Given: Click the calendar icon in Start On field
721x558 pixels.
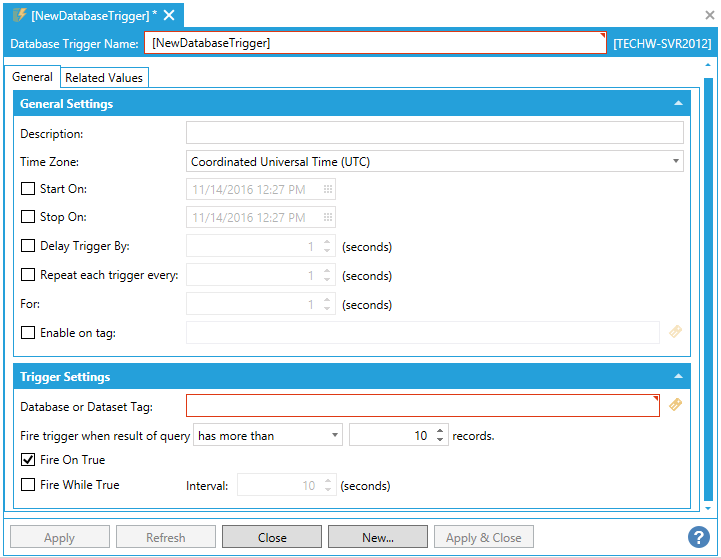Looking at the screenshot, I should pyautogui.click(x=327, y=189).
